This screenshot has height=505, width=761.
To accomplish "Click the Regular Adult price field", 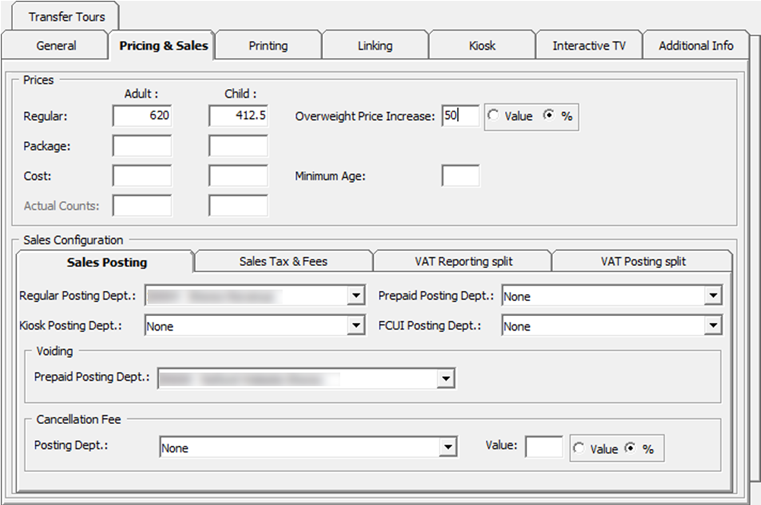I will tap(142, 116).
